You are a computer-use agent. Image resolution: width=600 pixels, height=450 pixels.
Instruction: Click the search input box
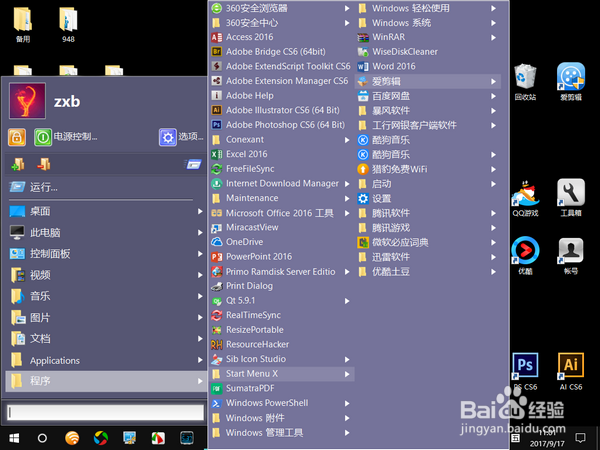tap(105, 412)
